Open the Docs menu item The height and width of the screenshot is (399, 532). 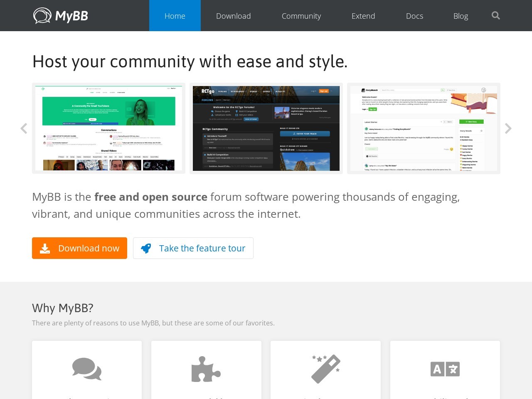point(415,16)
